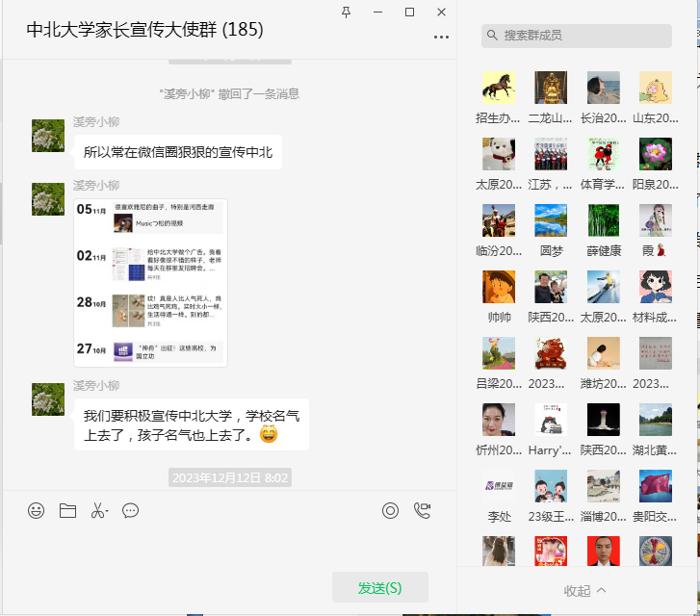Select member 薛健康 in member list

click(603, 220)
